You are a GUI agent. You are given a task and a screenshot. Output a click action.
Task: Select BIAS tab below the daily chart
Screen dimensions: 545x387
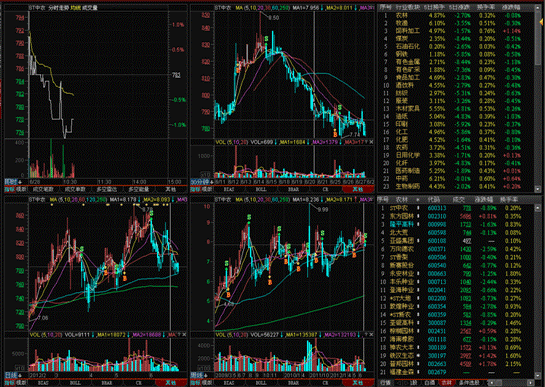tap(43, 383)
